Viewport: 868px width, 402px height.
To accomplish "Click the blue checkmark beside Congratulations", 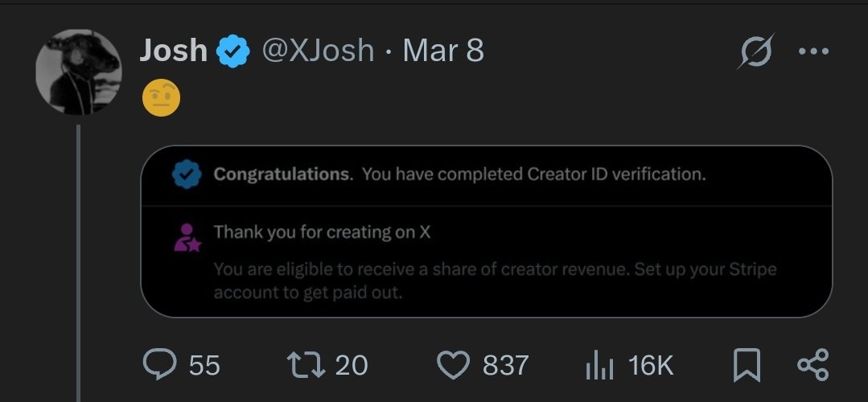I will tap(187, 174).
